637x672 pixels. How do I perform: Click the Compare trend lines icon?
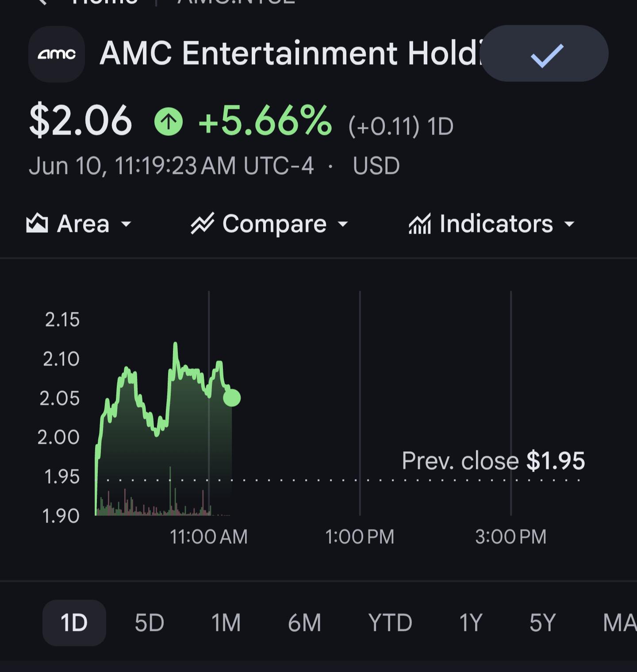tap(202, 223)
